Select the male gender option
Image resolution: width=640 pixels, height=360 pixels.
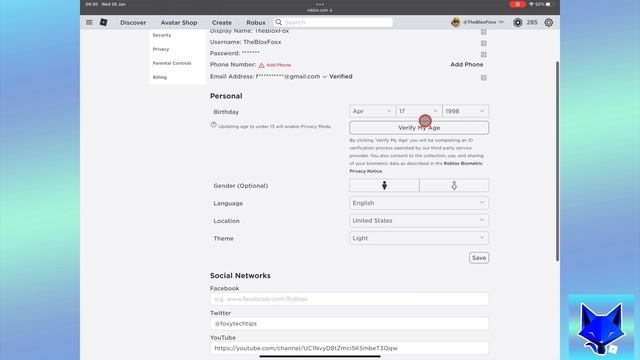coord(384,185)
